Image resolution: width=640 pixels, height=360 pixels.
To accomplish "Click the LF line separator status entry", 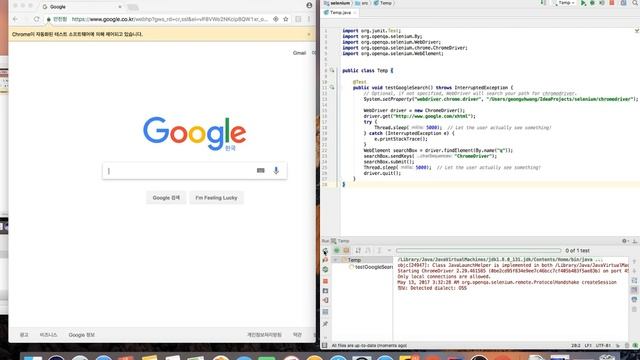I will click(x=588, y=345).
